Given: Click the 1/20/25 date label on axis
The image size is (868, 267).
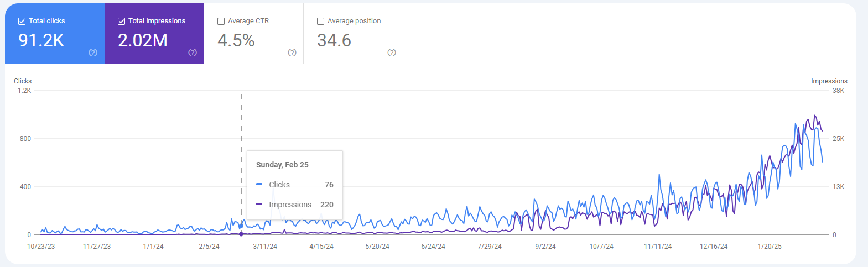Looking at the screenshot, I should tap(770, 247).
